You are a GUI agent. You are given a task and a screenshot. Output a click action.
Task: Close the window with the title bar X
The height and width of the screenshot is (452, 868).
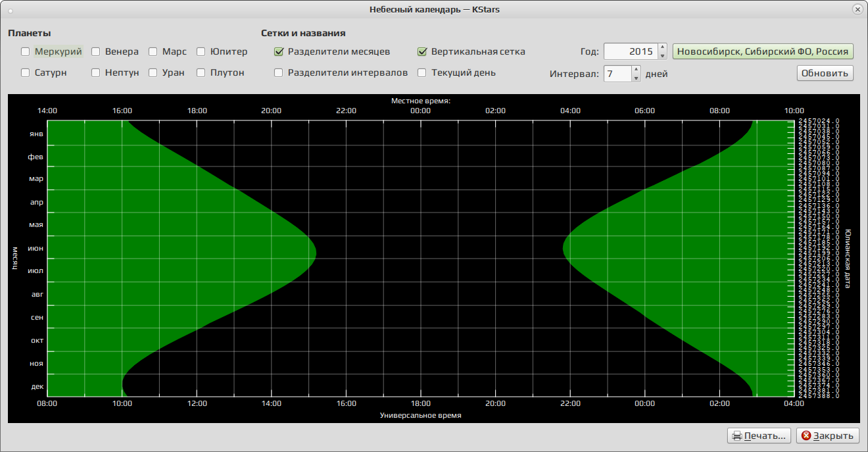pos(857,9)
